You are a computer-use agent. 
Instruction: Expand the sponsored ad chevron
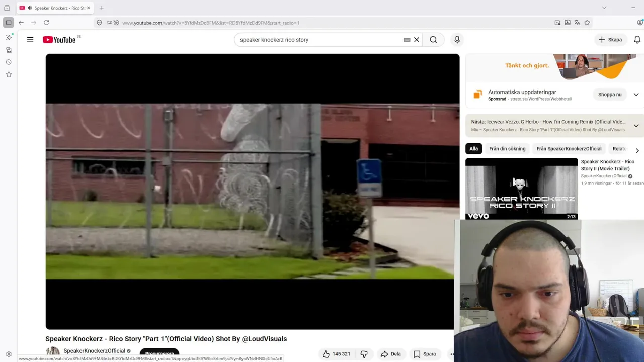pos(636,95)
